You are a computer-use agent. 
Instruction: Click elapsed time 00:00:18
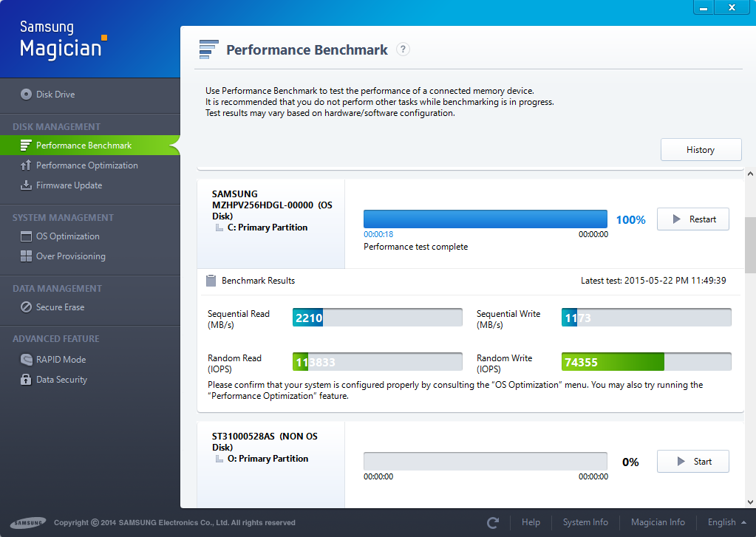tap(378, 234)
